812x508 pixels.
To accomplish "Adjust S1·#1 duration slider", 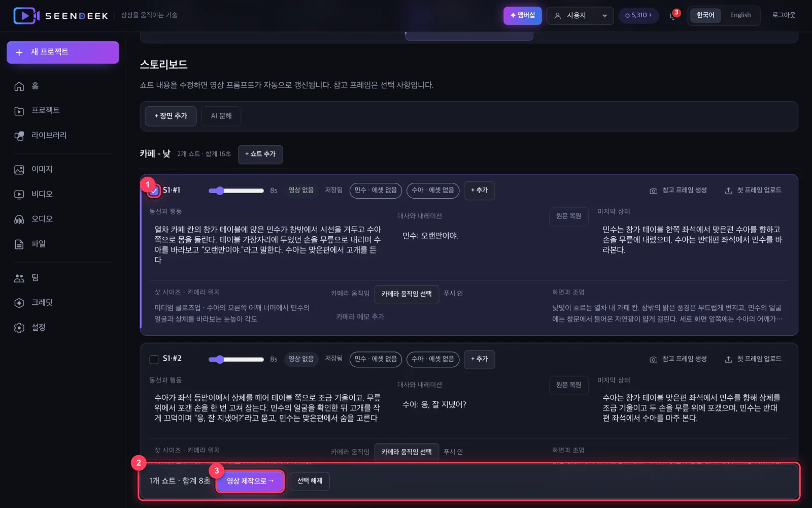I will click(x=236, y=191).
